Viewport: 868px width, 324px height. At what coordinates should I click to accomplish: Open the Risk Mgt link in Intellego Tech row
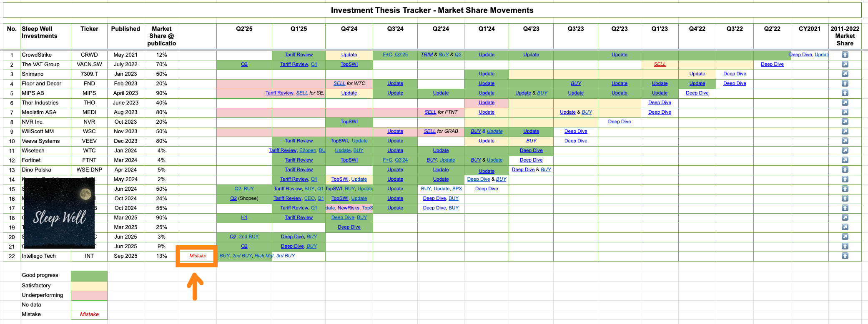click(x=264, y=256)
